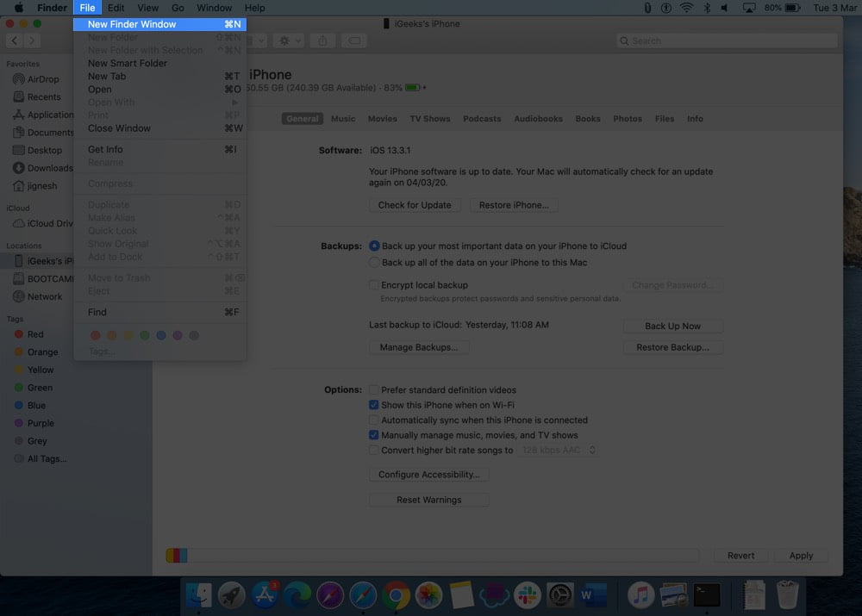The width and height of the screenshot is (862, 616).
Task: Enable Encrypt local backup checkbox
Action: click(x=374, y=284)
